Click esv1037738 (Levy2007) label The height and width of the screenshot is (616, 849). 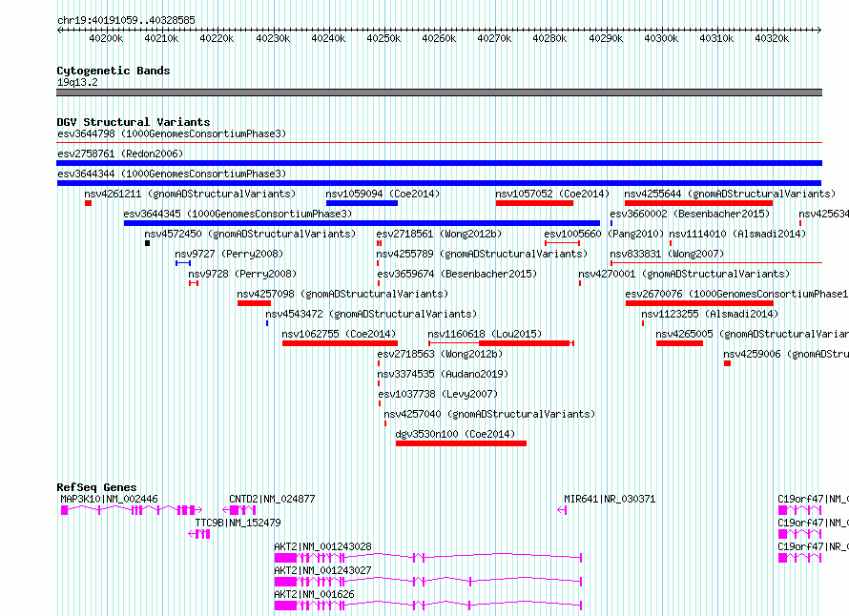438,394
